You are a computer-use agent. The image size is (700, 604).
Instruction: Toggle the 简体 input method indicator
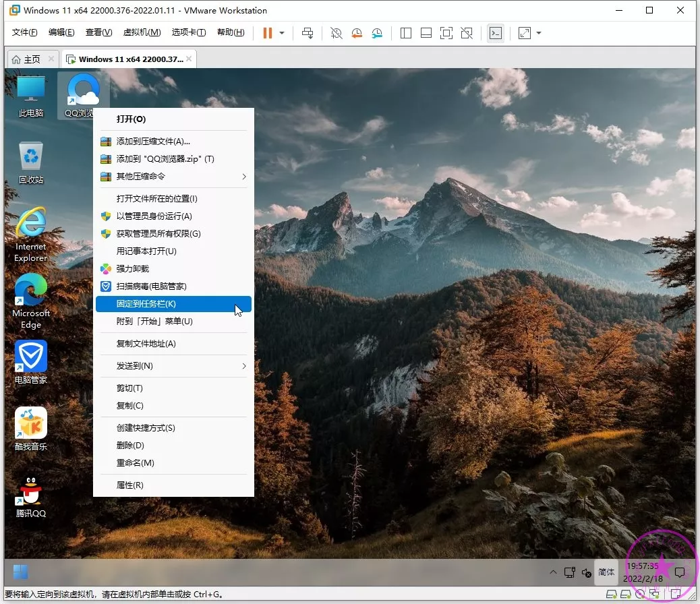pos(606,572)
